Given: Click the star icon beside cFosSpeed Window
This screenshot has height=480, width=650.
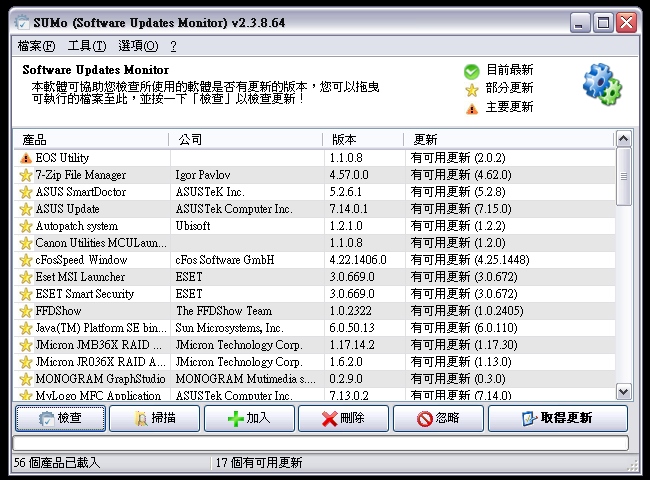Looking at the screenshot, I should pyautogui.click(x=26, y=260).
